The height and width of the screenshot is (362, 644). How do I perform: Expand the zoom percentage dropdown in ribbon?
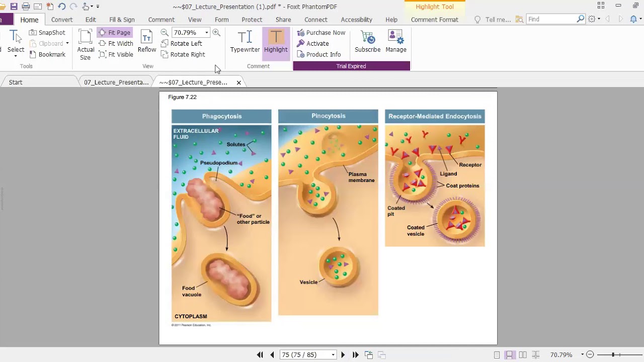point(206,33)
